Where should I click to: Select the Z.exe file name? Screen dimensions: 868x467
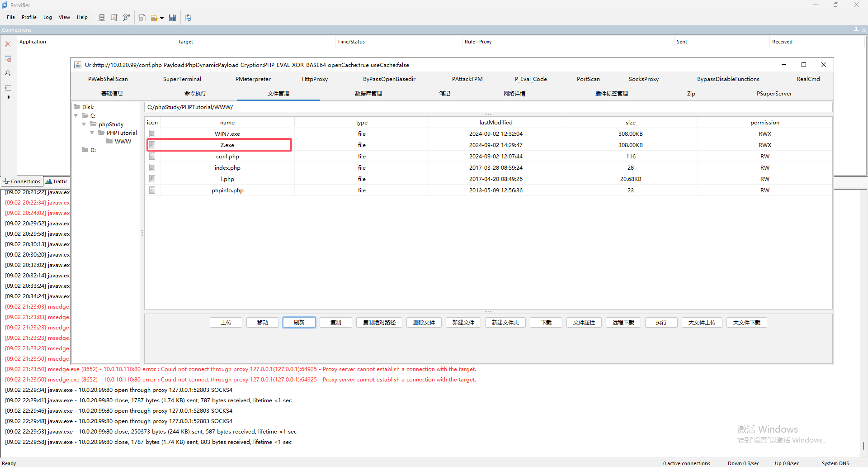[227, 145]
